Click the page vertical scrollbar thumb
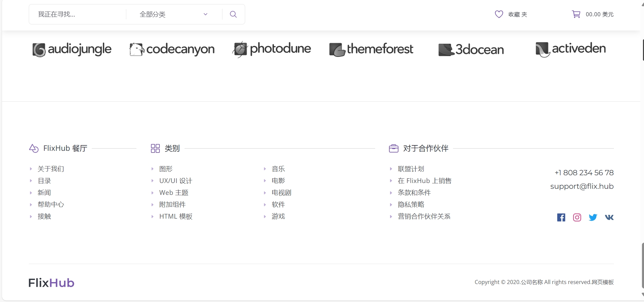This screenshot has width=644, height=302. pos(643,265)
